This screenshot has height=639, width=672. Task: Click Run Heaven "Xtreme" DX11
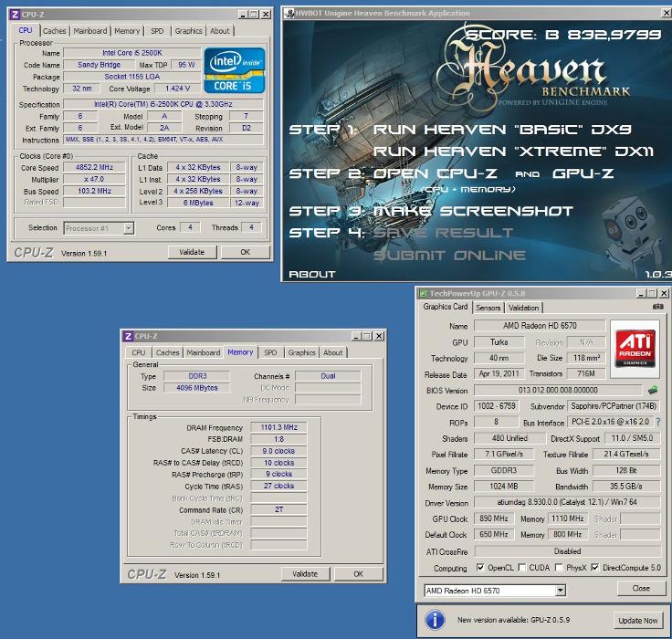(513, 152)
